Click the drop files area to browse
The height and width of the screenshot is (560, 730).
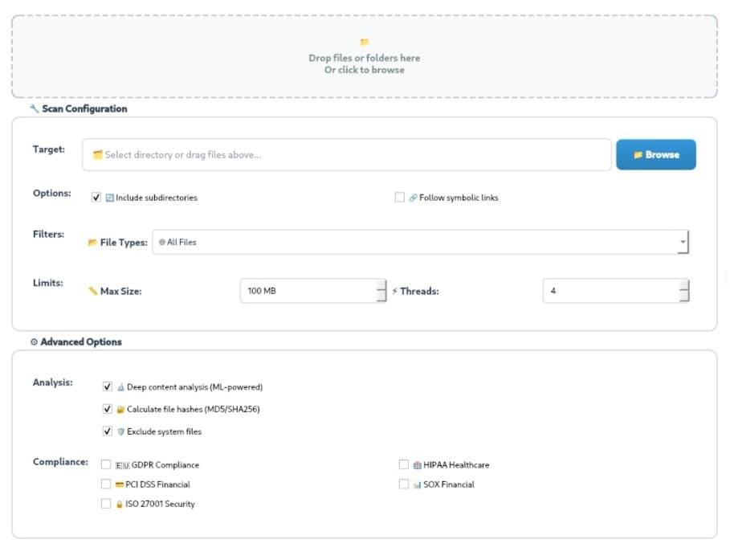click(x=364, y=64)
